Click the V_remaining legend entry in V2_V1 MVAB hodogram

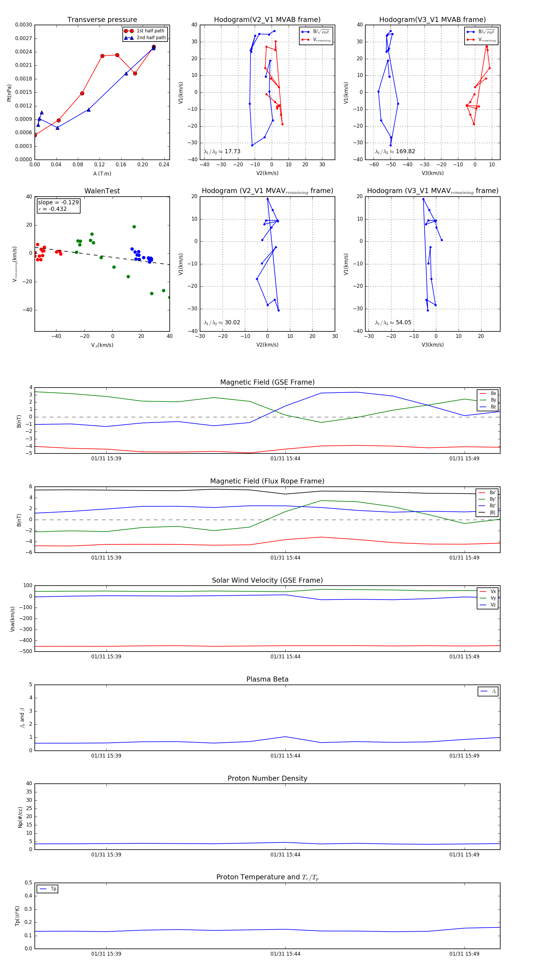(316, 39)
